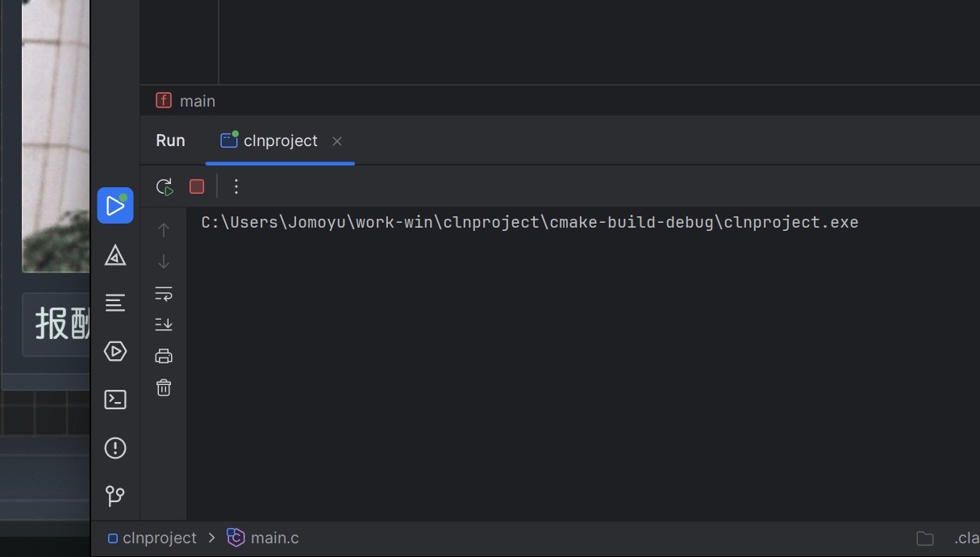Viewport: 980px width, 557px height.
Task: Open the CMake tool window
Action: pyautogui.click(x=115, y=255)
